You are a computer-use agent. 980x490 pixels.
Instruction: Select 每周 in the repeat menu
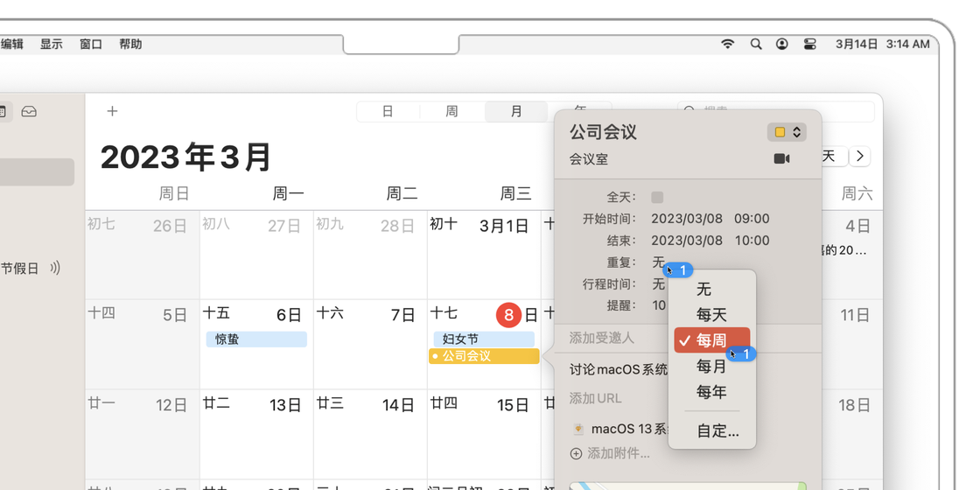(x=711, y=340)
